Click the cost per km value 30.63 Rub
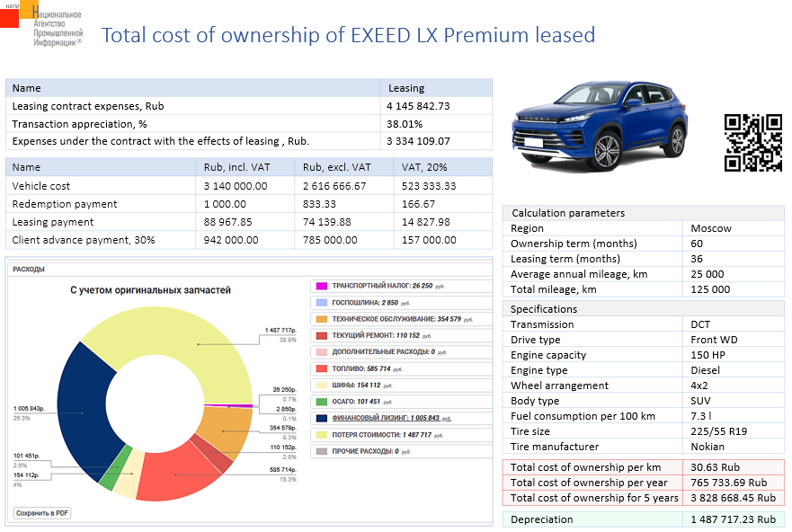Viewport: 792px width, 532px height. (716, 467)
